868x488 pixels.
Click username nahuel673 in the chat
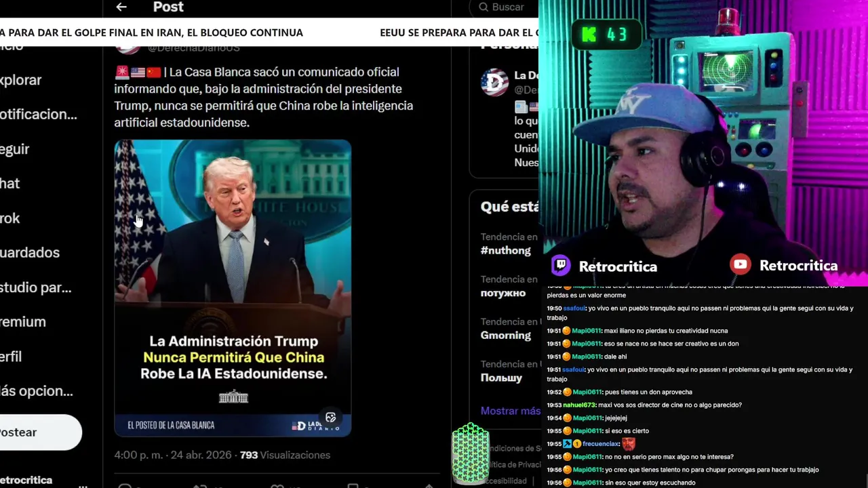point(581,405)
